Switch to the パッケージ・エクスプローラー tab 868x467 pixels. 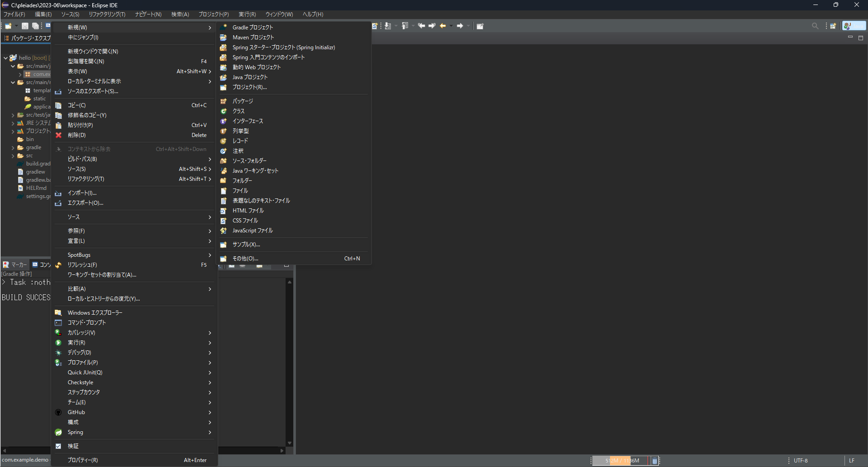[x=27, y=38]
